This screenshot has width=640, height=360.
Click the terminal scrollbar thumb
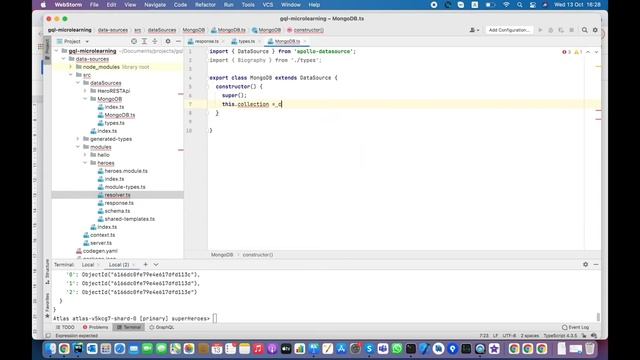(x=598, y=317)
